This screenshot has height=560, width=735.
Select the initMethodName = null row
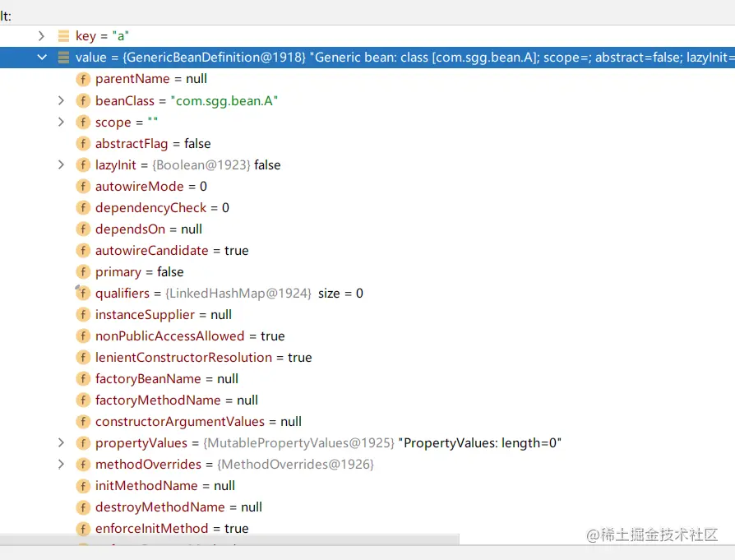165,485
